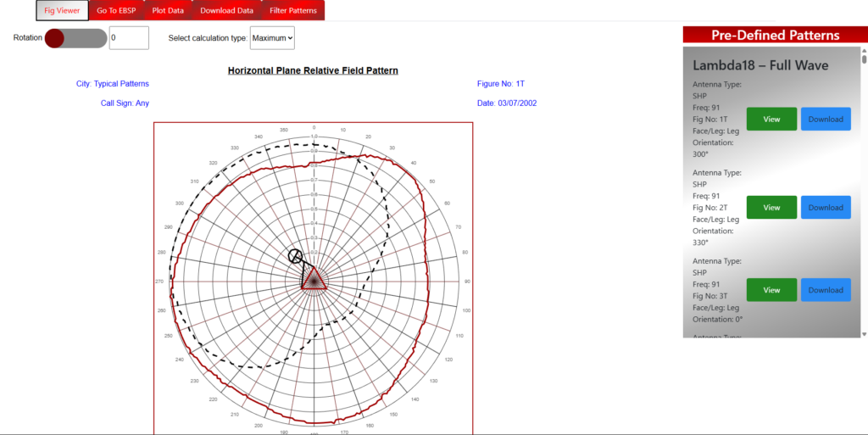Download the Fig No 1T pattern

coord(826,120)
